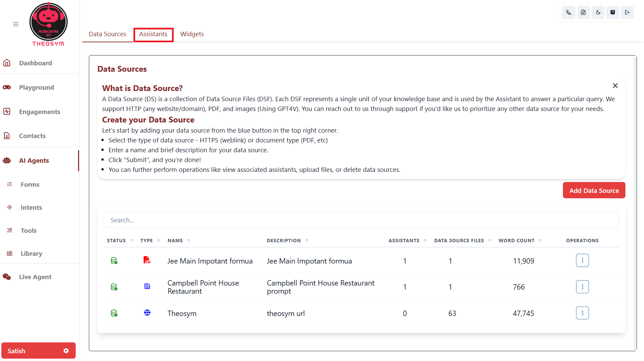
Task: Click the Library books icon
Action: [x=9, y=253]
